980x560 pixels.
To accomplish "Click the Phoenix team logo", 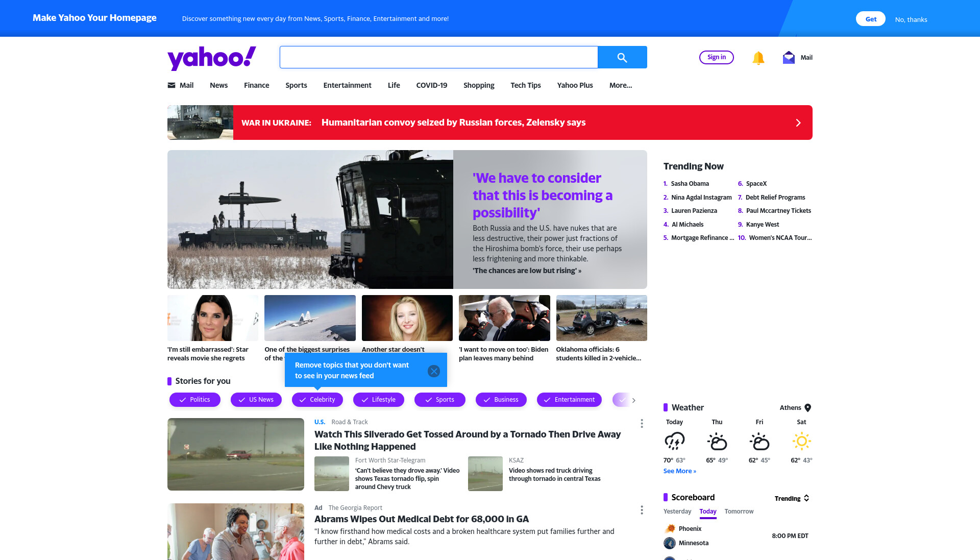I will tap(670, 529).
